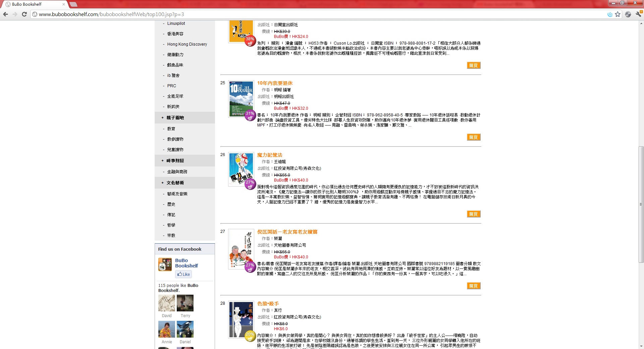Open the ib 雅舍 category
Image resolution: width=644 pixels, height=349 pixels.
[173, 76]
